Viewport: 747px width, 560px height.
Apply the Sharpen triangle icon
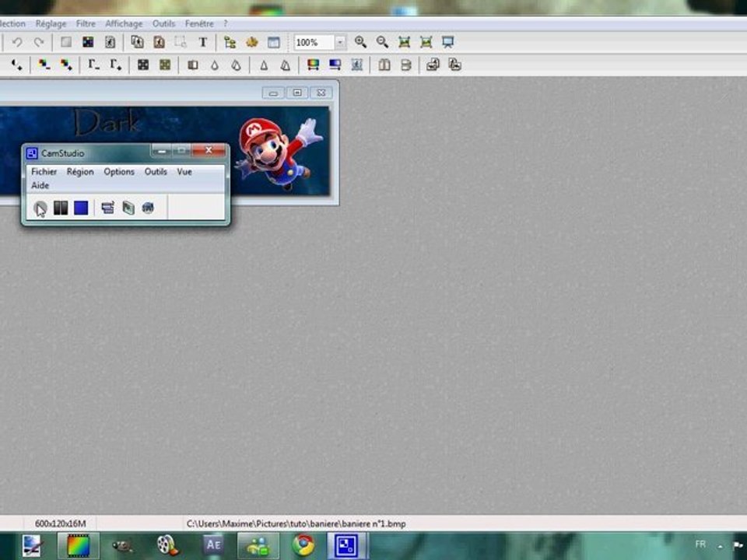coord(264,65)
